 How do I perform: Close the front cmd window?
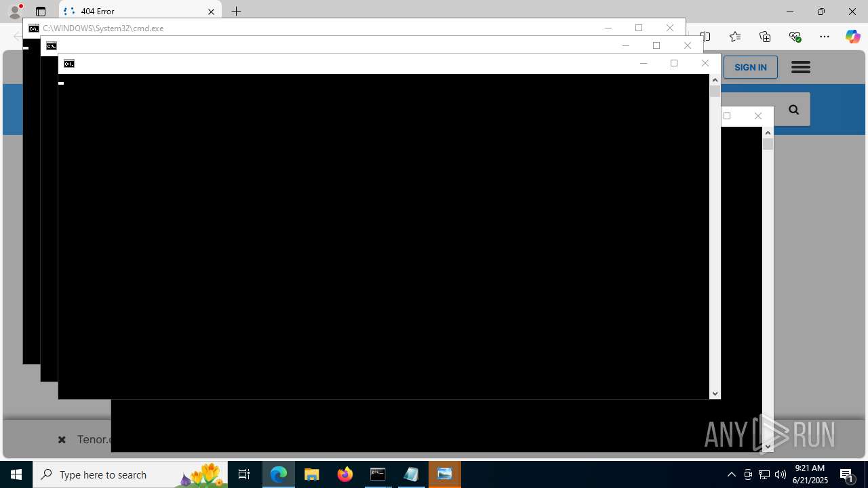(x=705, y=63)
